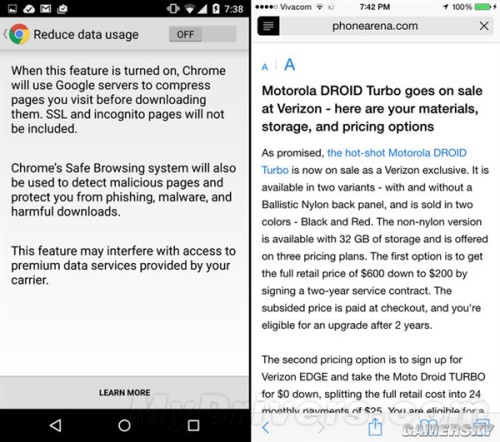This screenshot has height=442, width=500.
Task: Tap the Android back triangle button
Action: [x=55, y=425]
